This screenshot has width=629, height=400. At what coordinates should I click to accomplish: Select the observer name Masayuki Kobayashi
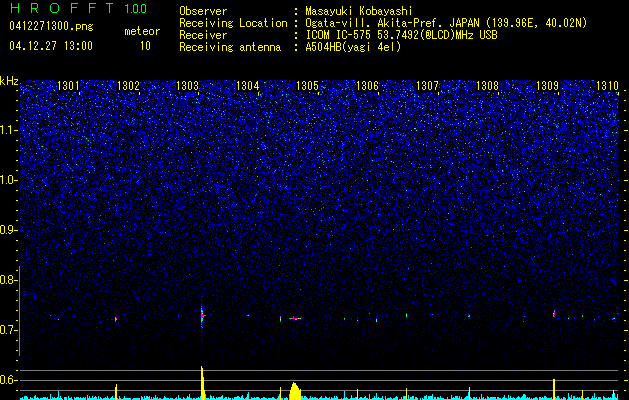pos(359,11)
